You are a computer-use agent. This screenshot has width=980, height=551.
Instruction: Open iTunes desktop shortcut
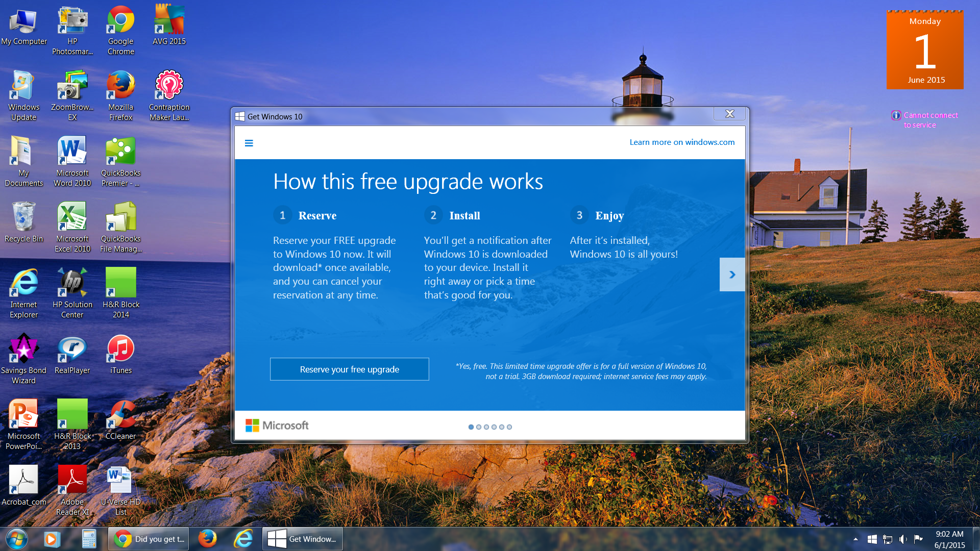pyautogui.click(x=120, y=355)
